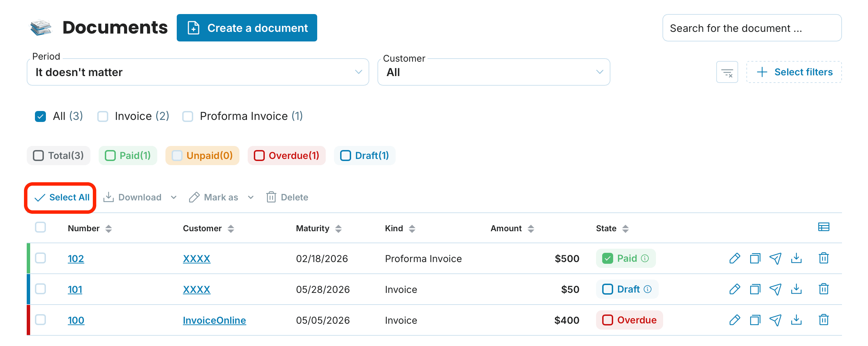The image size is (868, 346).
Task: Download document 102 with download icon
Action: coord(796,258)
